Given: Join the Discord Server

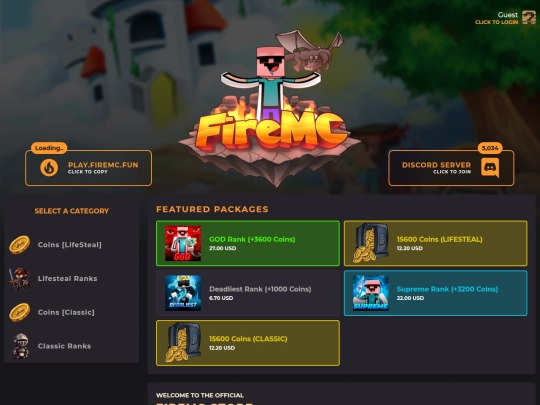Looking at the screenshot, I should tap(451, 168).
